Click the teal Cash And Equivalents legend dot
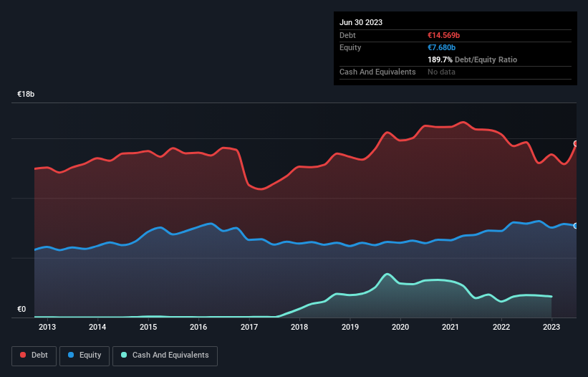 [x=124, y=355]
